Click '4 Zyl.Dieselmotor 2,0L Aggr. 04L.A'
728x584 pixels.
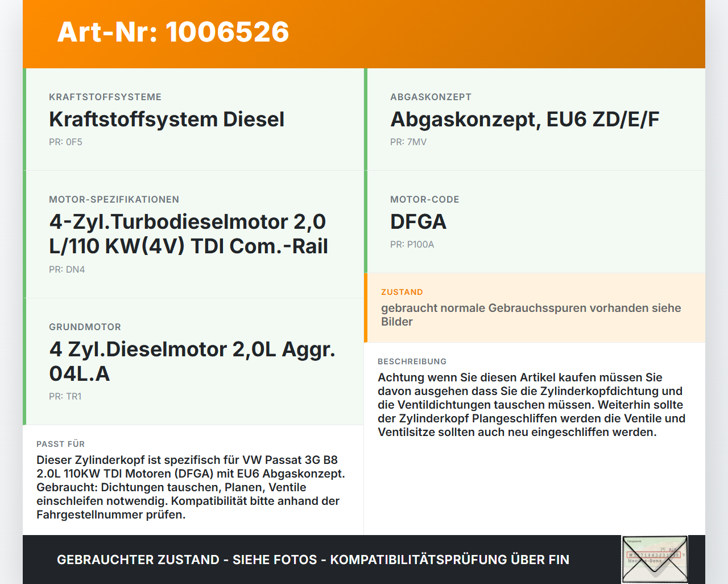tap(192, 361)
